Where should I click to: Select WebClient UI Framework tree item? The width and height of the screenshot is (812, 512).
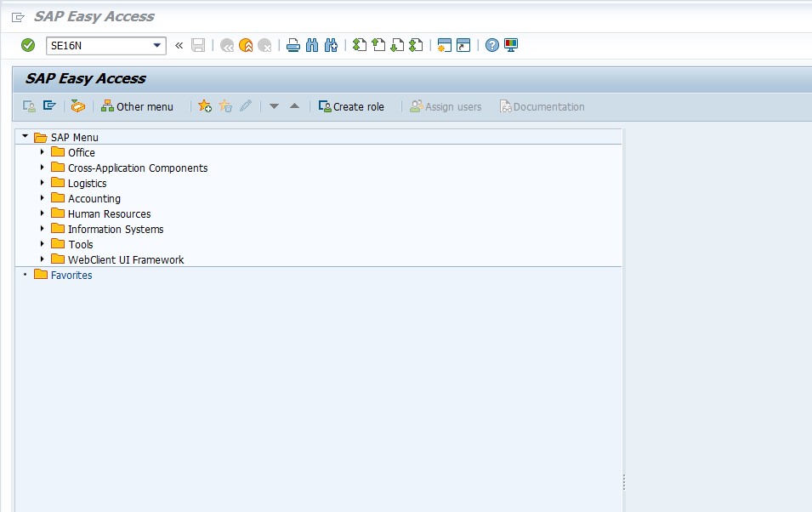coord(126,259)
